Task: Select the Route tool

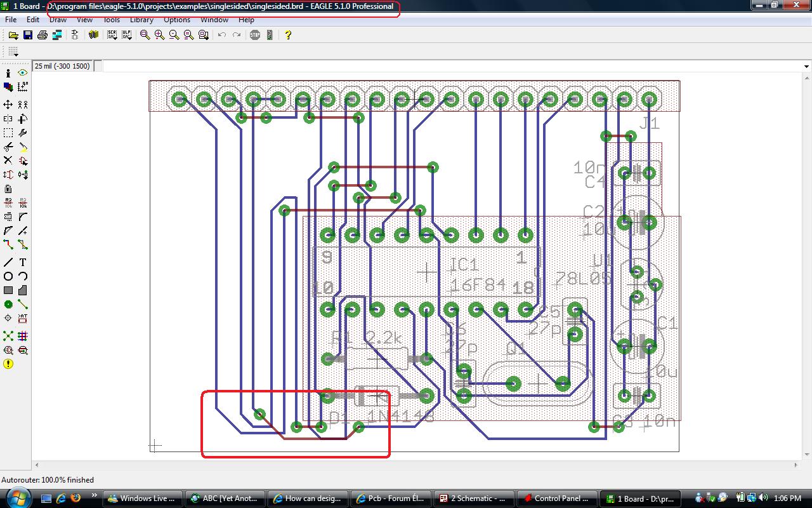Action: click(8, 244)
